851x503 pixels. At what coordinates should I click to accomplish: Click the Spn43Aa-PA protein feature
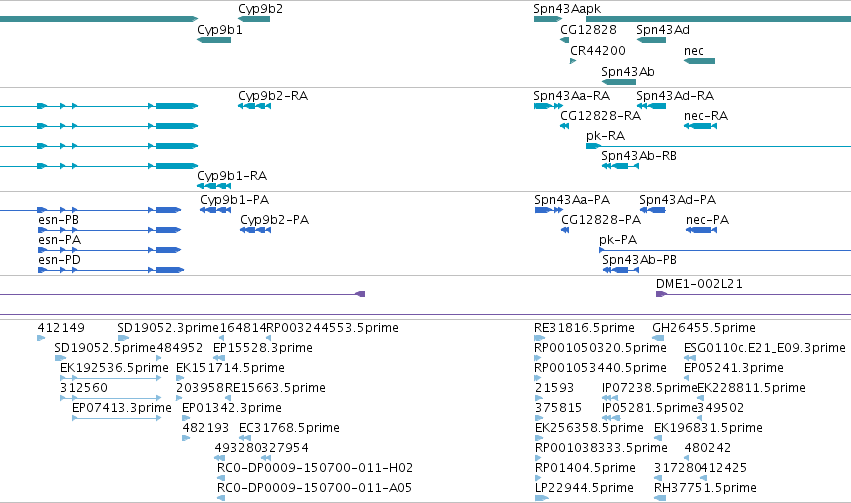(549, 210)
